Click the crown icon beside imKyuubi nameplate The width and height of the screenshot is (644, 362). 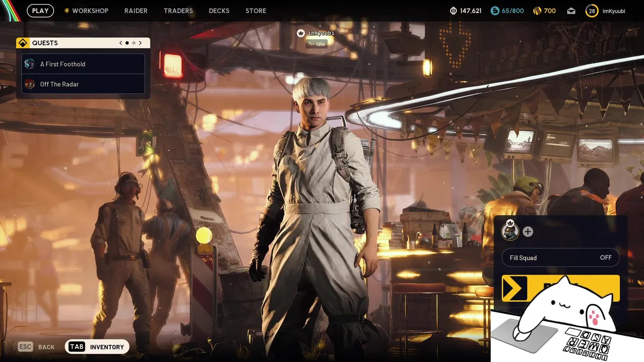301,33
